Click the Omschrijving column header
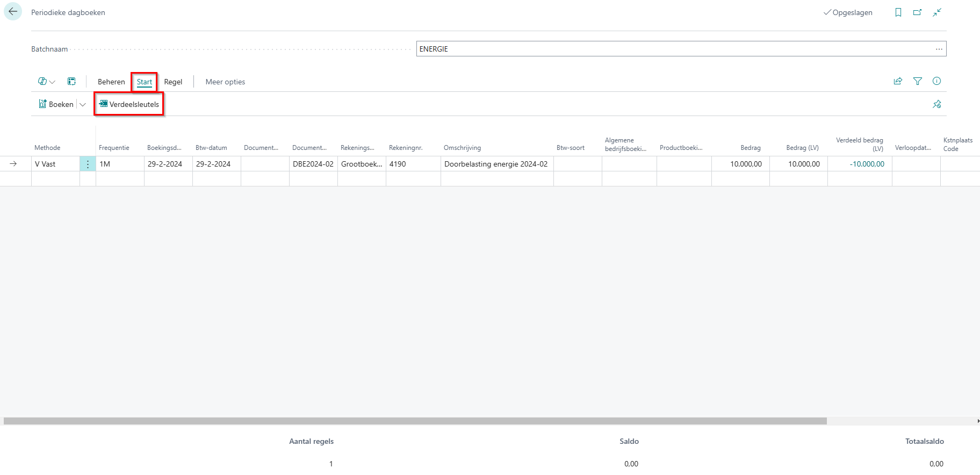This screenshot has width=980, height=475. (x=462, y=148)
